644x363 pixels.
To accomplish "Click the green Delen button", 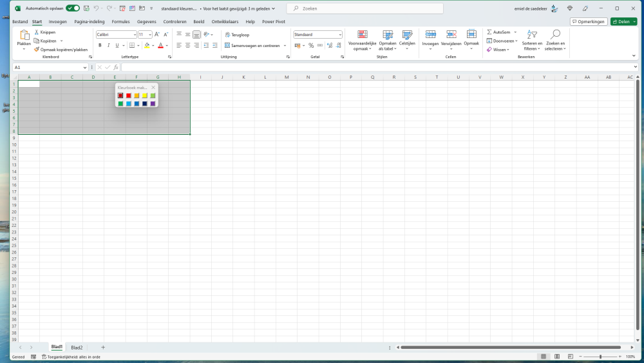I will [623, 21].
